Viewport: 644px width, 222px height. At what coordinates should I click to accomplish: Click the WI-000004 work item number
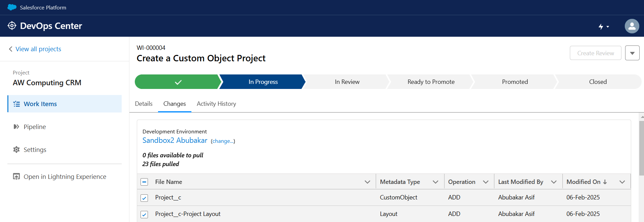coord(151,48)
